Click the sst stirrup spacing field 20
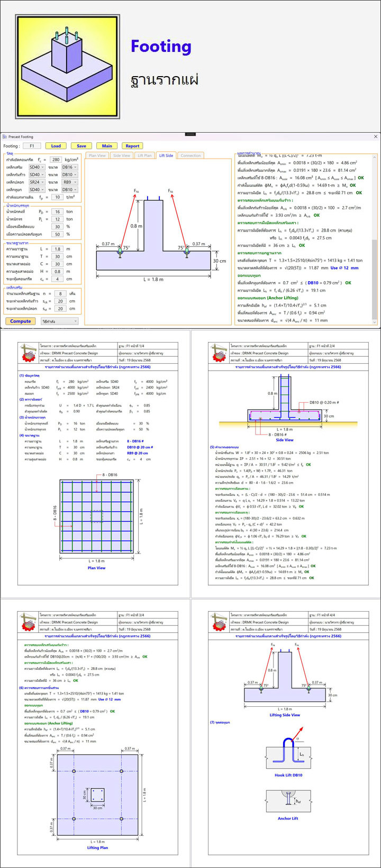The image size is (381, 868). click(x=60, y=308)
